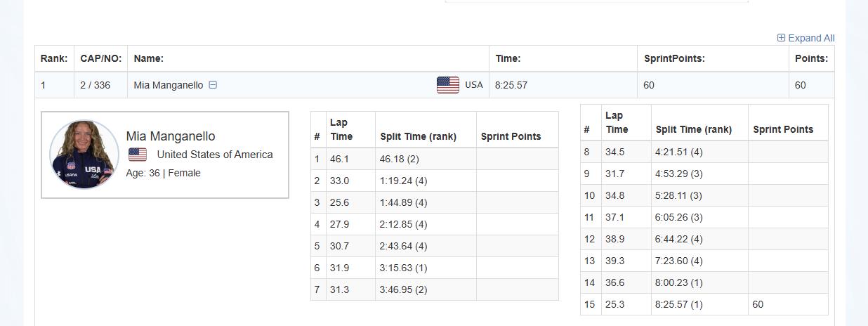Image resolution: width=868 pixels, height=326 pixels.
Task: Select the Time column header
Action: tap(508, 59)
